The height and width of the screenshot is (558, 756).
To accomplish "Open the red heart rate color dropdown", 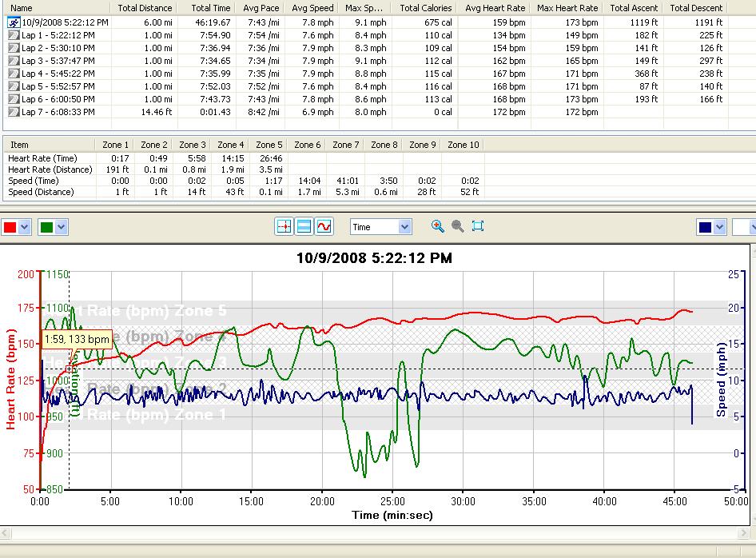I will click(25, 227).
